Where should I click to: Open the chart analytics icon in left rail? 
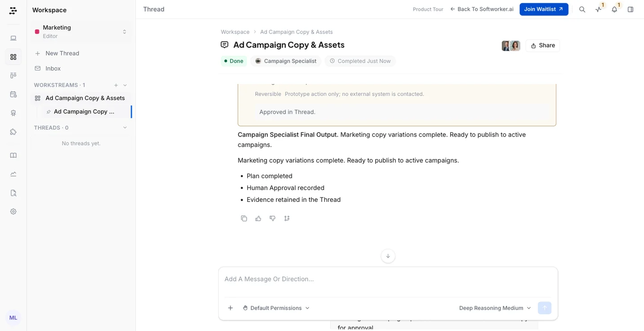(13, 174)
